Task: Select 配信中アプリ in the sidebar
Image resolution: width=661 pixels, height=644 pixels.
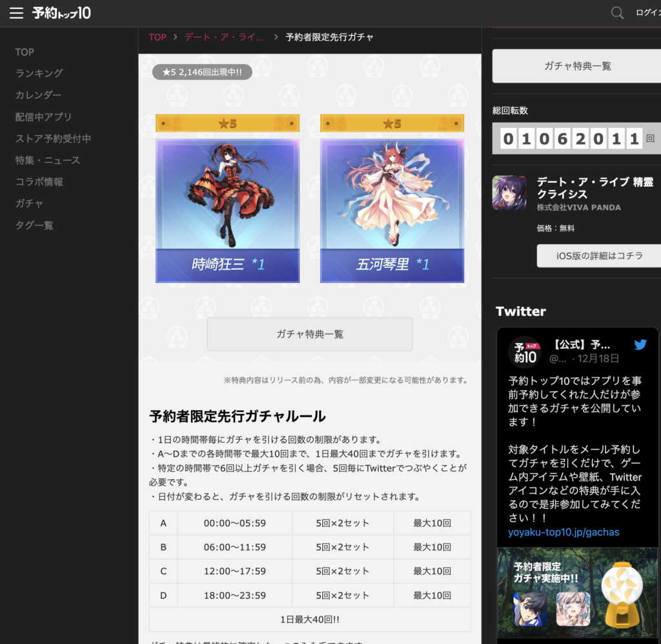Action: coord(43,117)
